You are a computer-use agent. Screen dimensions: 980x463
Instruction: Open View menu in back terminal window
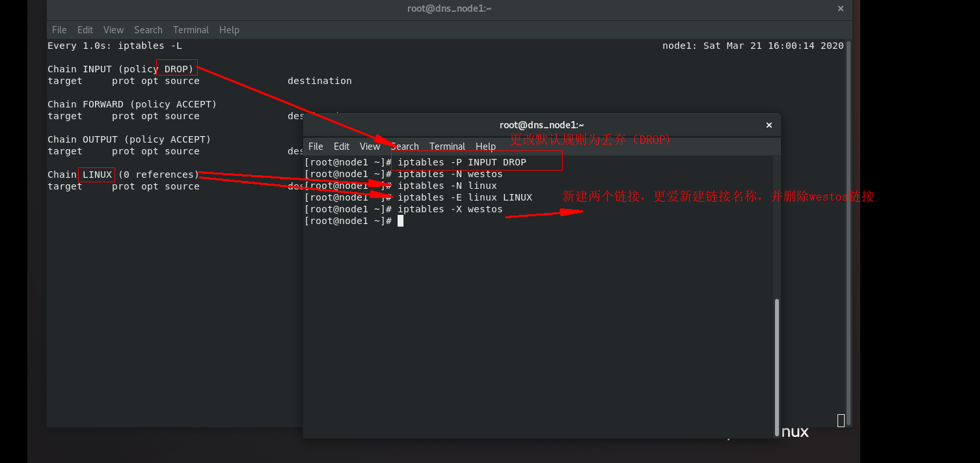113,30
